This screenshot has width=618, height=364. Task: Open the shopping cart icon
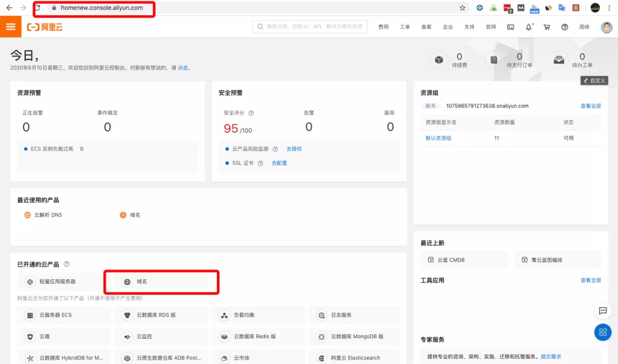(546, 27)
